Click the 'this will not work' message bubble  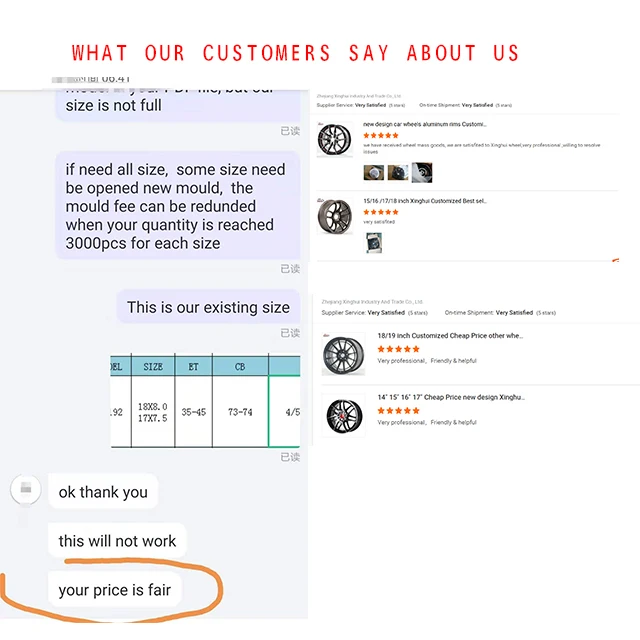pos(117,541)
